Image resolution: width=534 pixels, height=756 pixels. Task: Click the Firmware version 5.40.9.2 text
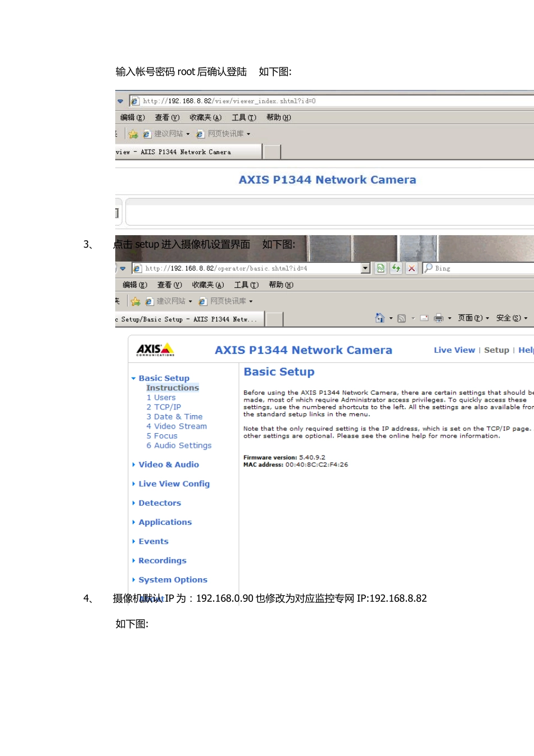coord(284,458)
